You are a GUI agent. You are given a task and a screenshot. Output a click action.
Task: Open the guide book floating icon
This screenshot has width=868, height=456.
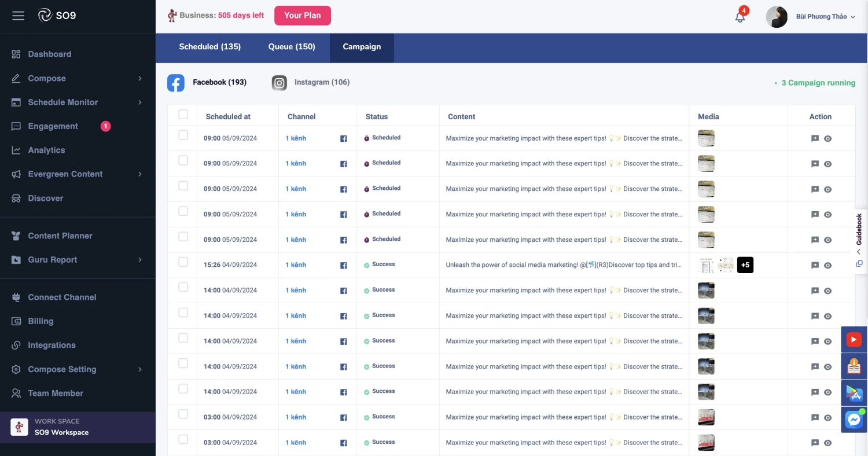(854, 366)
